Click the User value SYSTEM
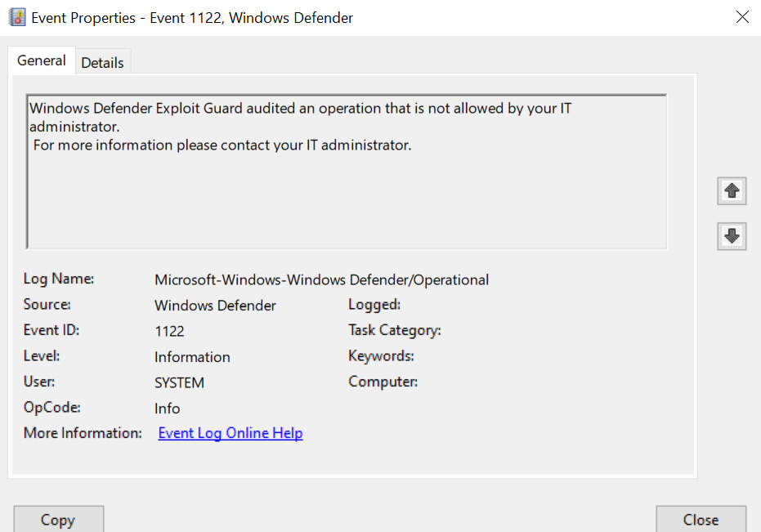The width and height of the screenshot is (761, 532). (x=179, y=383)
